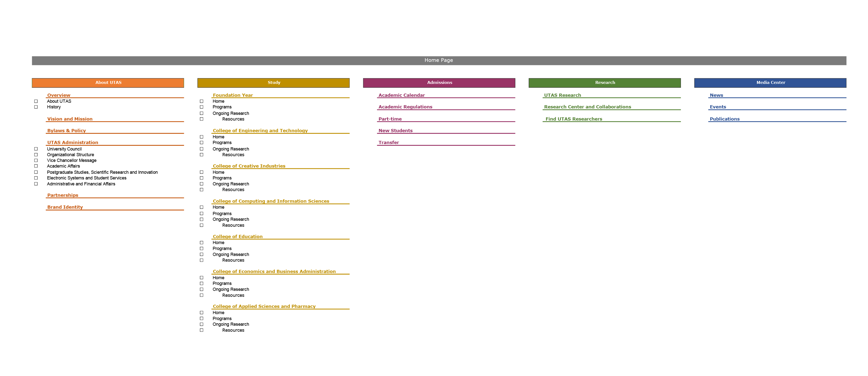Open the New Students link
The image size is (868, 376).
pyautogui.click(x=395, y=131)
